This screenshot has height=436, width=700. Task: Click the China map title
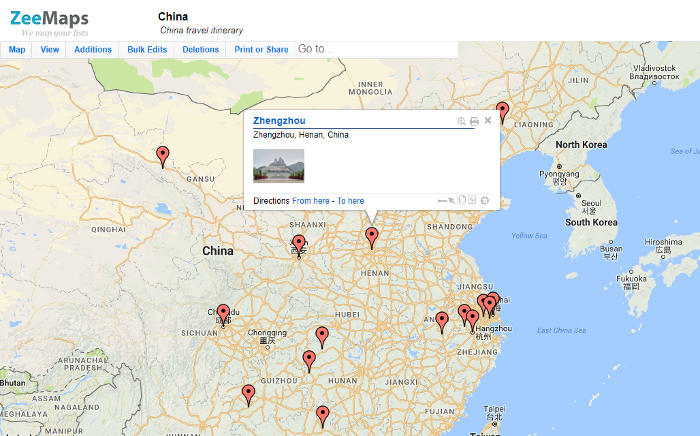pyautogui.click(x=173, y=17)
